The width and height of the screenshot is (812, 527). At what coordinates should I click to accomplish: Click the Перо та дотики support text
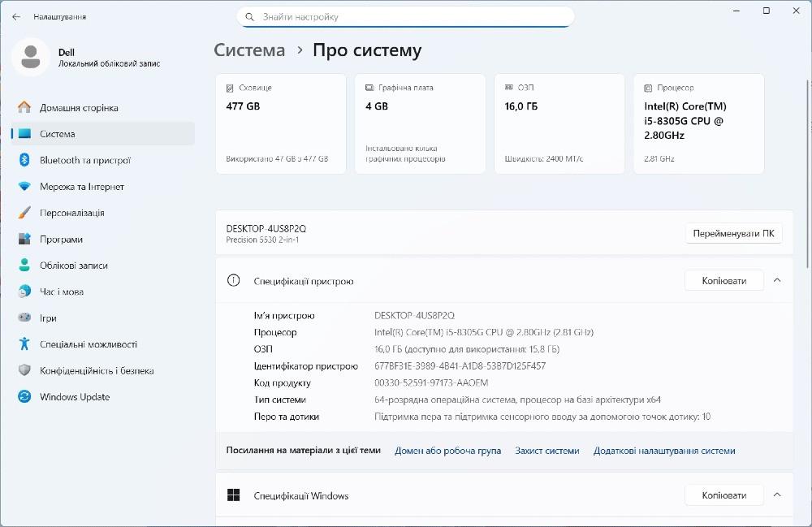542,417
